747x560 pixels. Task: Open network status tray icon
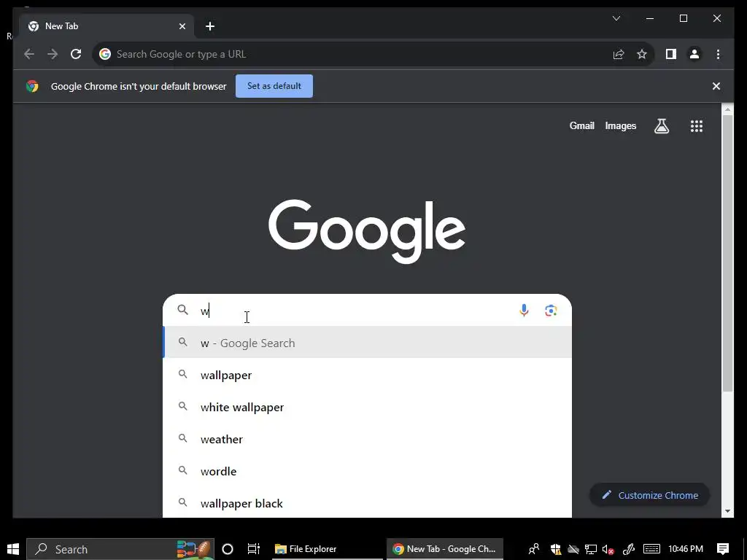click(591, 549)
